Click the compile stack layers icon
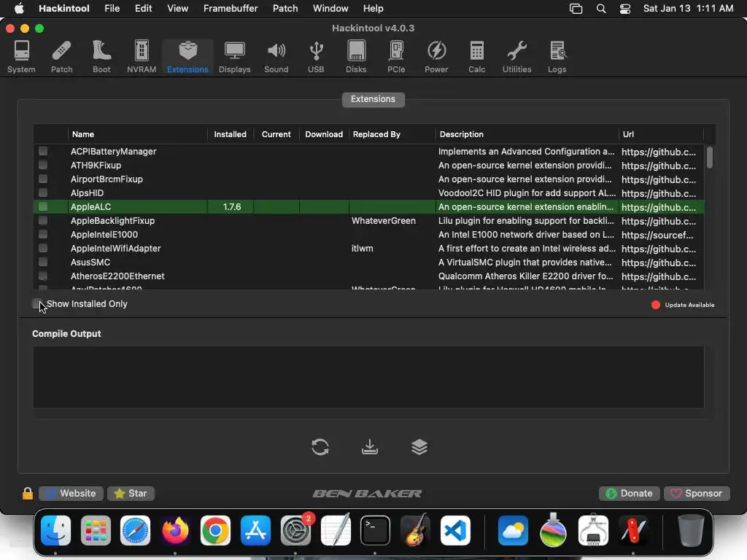Image resolution: width=747 pixels, height=560 pixels. pos(419,447)
